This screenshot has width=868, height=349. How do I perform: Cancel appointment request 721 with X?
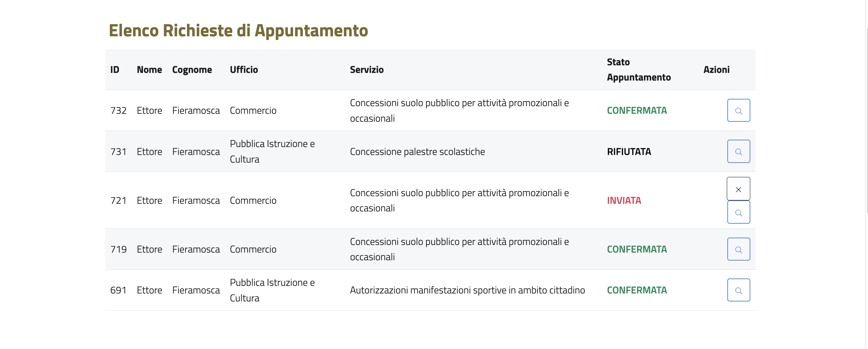[x=738, y=189]
